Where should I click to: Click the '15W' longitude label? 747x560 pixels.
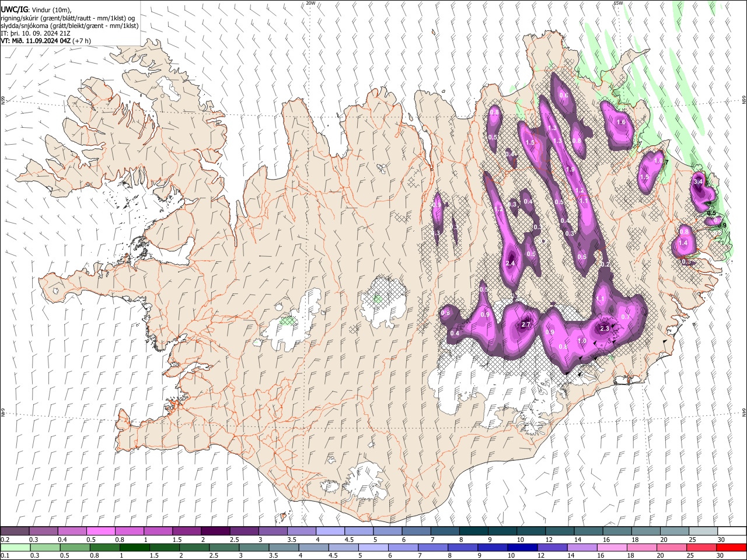tap(618, 3)
